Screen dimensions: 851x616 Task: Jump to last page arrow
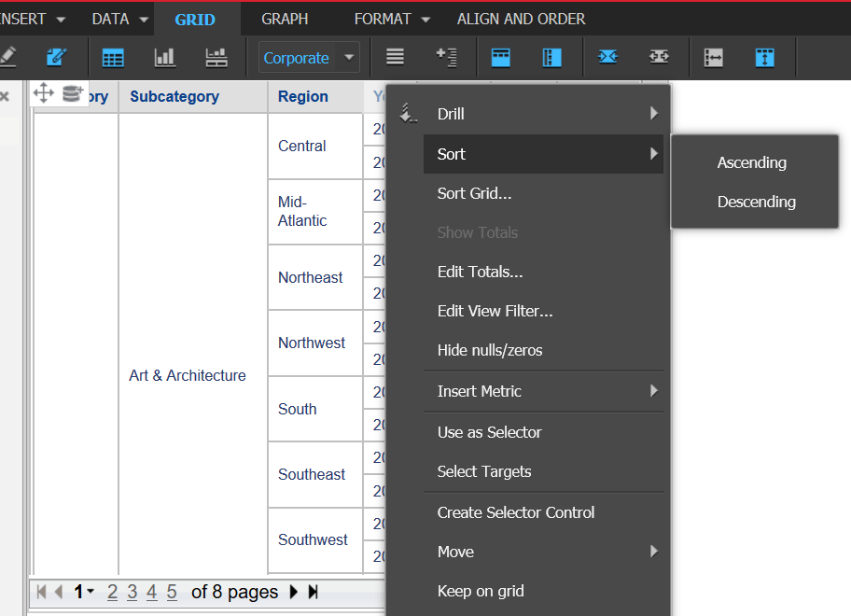pyautogui.click(x=313, y=592)
